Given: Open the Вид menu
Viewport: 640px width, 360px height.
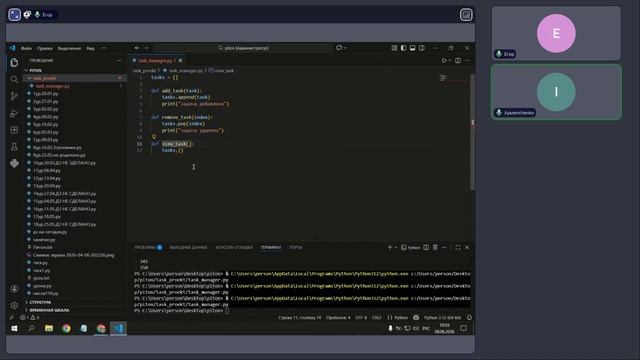Looking at the screenshot, I should pos(90,48).
